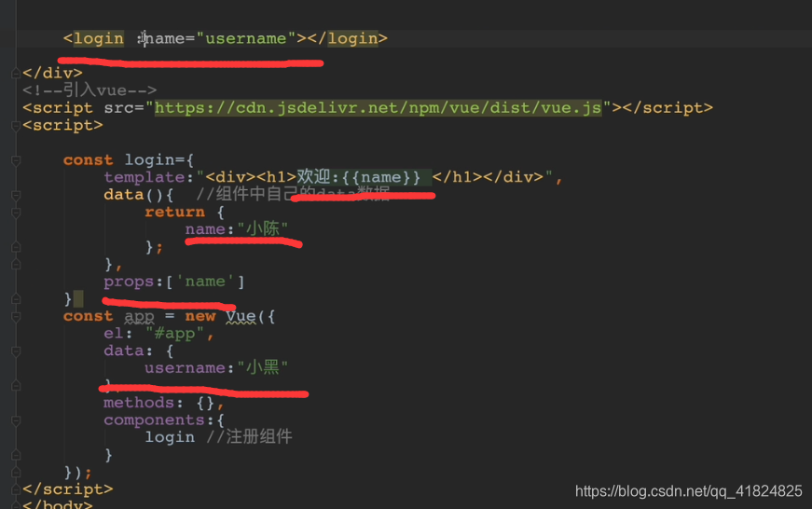Click the "return" keyword
This screenshot has height=509, width=812.
174,213
